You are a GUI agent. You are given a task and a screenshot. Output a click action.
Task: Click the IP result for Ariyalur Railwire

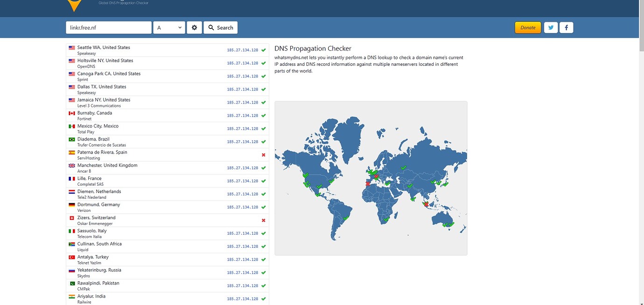pos(242,298)
